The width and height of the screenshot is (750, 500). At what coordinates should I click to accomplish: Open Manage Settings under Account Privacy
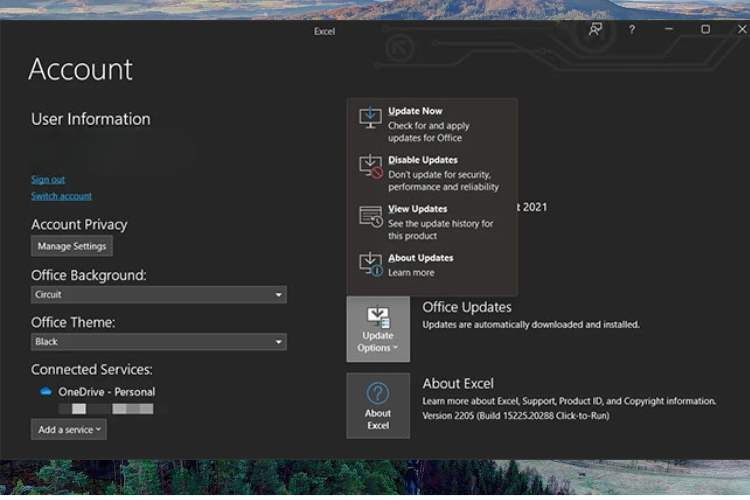(72, 246)
